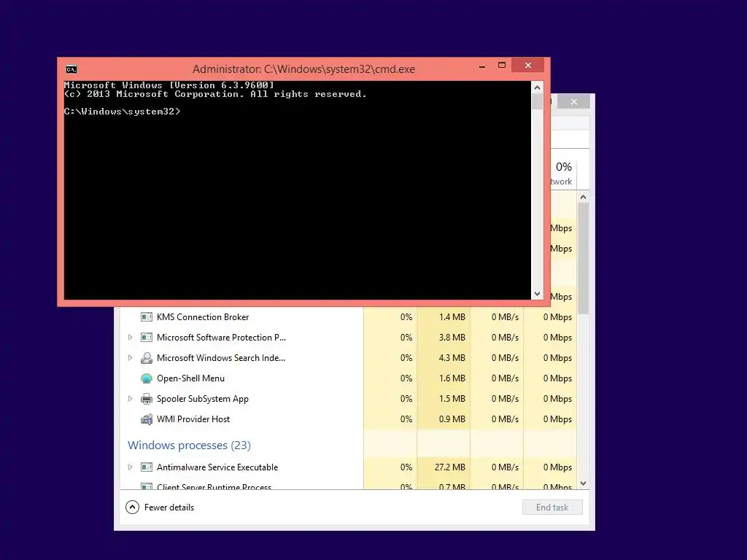Click the 27.2 MB memory value
This screenshot has width=747, height=560.
point(449,467)
